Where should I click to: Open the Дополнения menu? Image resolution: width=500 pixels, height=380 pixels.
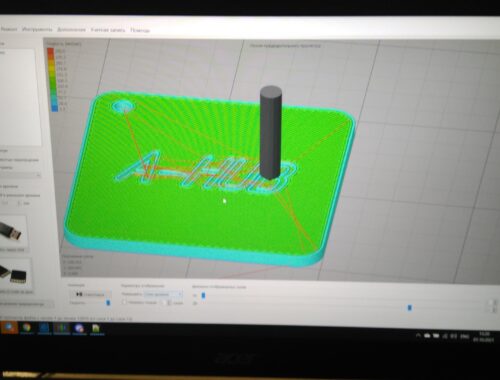pos(71,30)
